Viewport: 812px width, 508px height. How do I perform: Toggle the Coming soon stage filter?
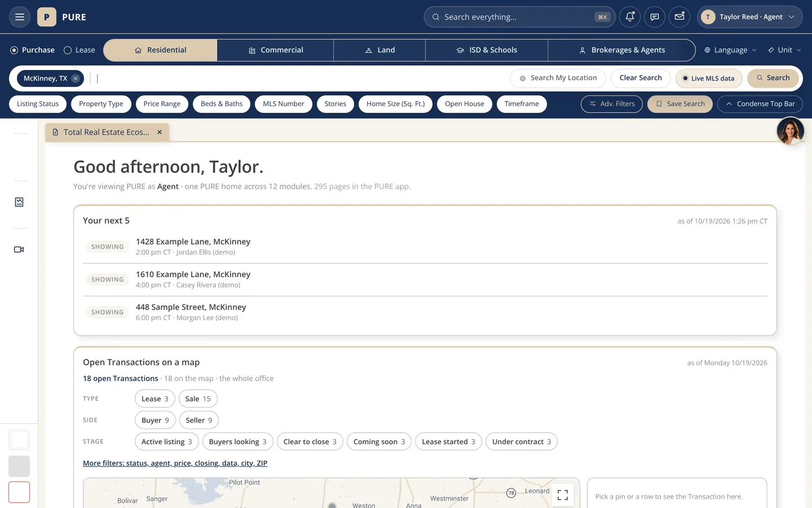click(379, 441)
